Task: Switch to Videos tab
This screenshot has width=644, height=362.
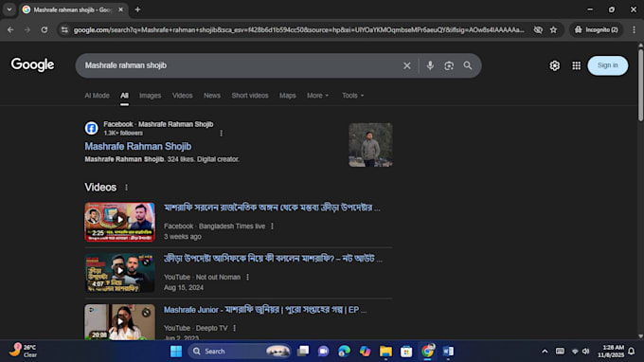Action: tap(183, 96)
